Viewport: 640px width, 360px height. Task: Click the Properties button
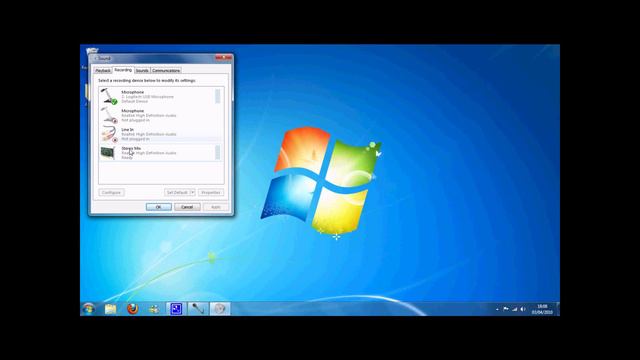211,192
